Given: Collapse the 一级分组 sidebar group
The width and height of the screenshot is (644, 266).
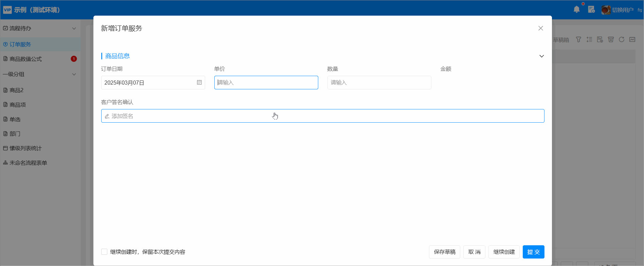Looking at the screenshot, I should [x=74, y=74].
